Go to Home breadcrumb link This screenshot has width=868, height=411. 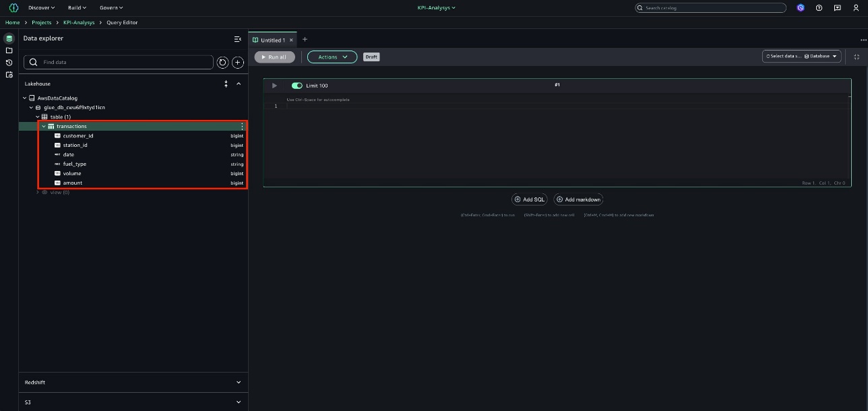(x=13, y=23)
